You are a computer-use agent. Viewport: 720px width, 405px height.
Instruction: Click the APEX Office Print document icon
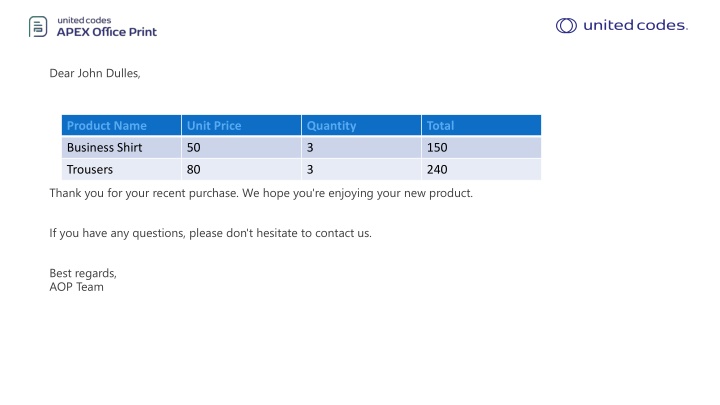pyautogui.click(x=38, y=27)
